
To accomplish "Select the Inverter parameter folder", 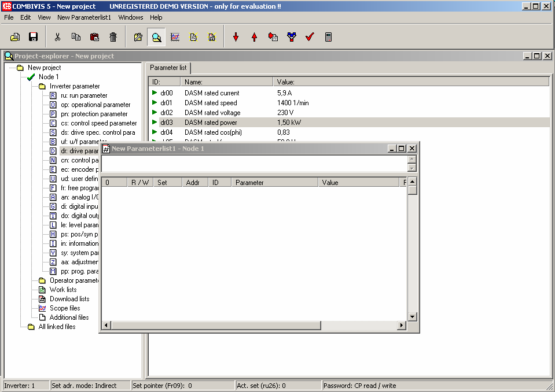I will (75, 86).
